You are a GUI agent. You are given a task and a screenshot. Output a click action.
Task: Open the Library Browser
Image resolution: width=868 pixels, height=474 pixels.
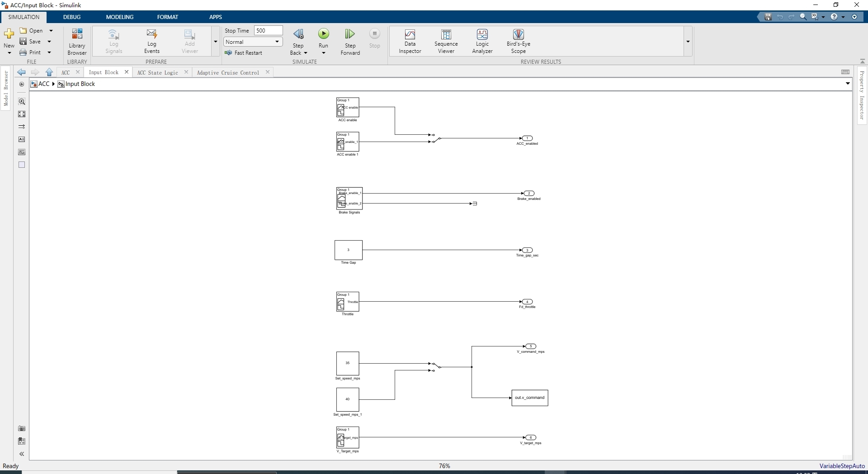(77, 42)
